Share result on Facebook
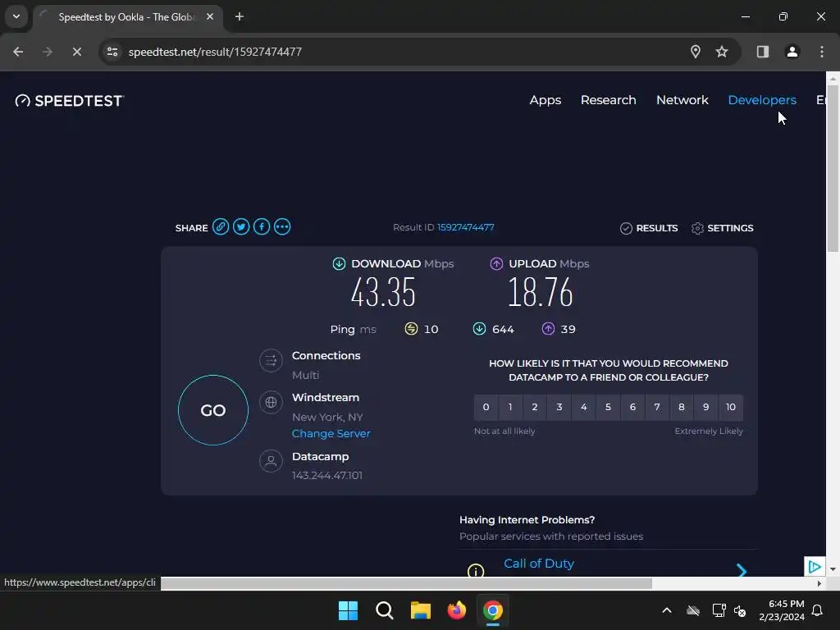The height and width of the screenshot is (630, 840). 262,227
